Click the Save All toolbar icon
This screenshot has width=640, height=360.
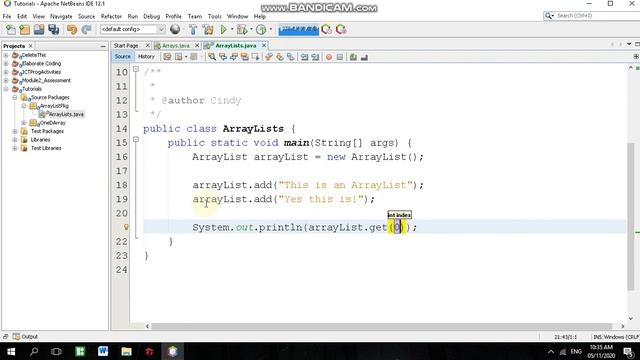[54, 29]
